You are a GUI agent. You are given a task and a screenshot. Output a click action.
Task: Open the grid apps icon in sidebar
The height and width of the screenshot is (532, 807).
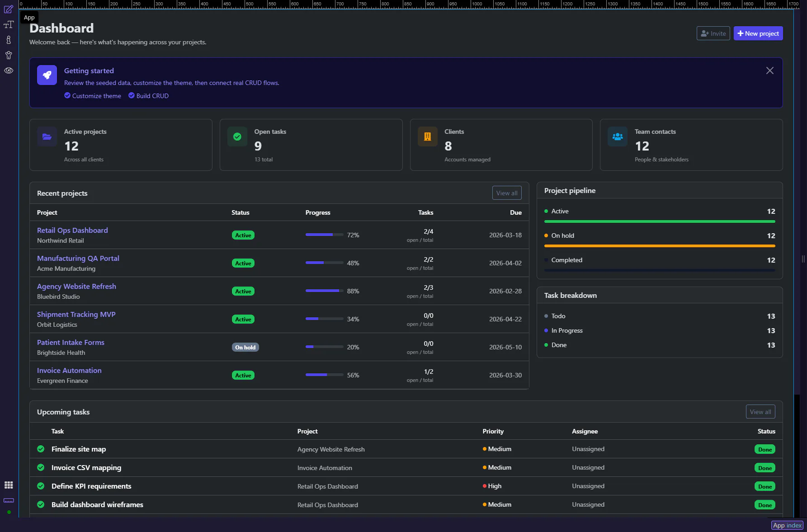(9, 485)
